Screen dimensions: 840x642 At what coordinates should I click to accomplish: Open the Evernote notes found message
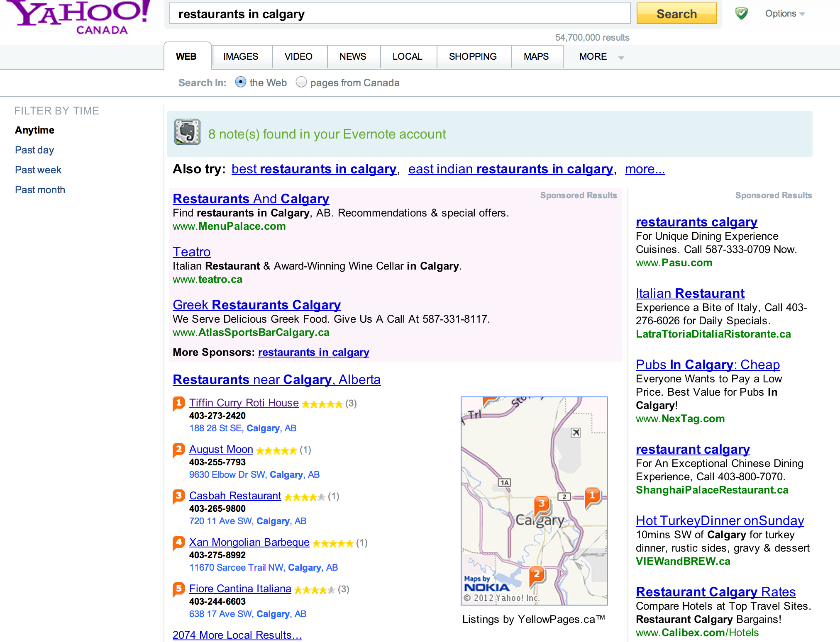pos(327,134)
